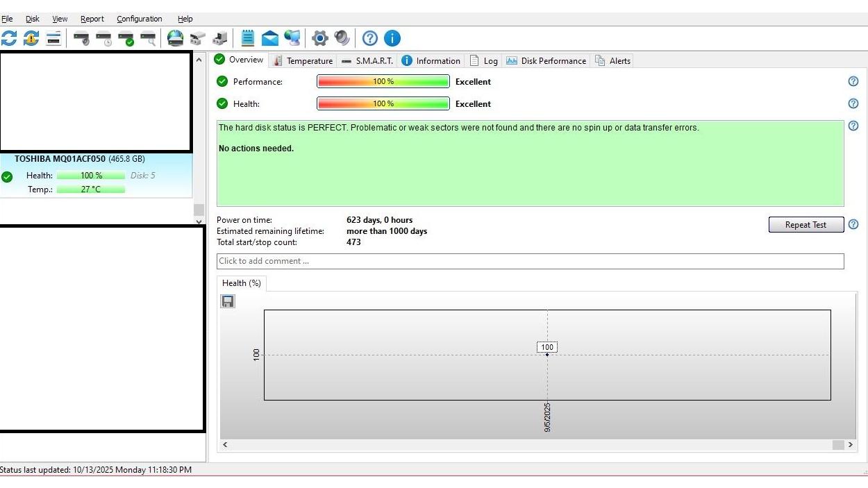Open help for the Performance rating

[853, 81]
